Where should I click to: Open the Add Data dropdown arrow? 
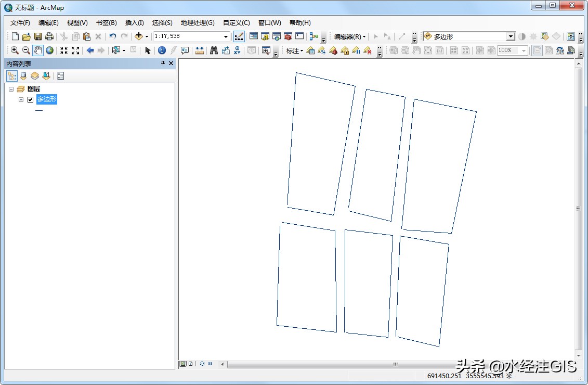(147, 36)
